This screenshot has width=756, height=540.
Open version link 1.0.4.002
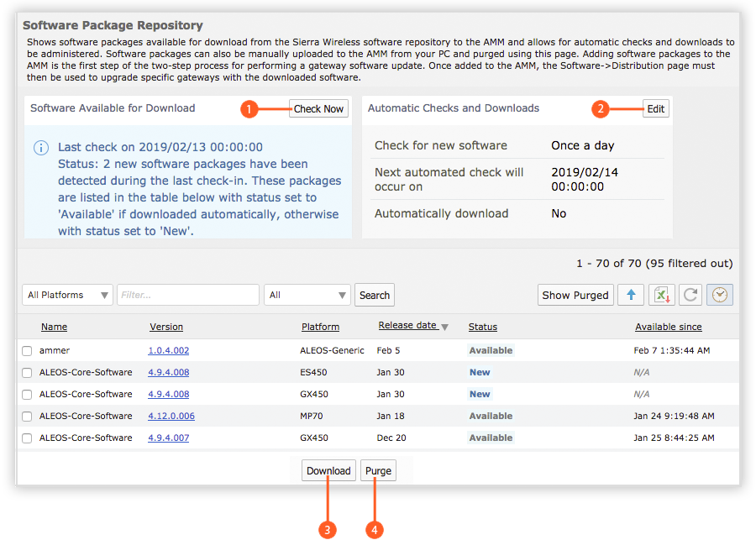click(x=168, y=350)
